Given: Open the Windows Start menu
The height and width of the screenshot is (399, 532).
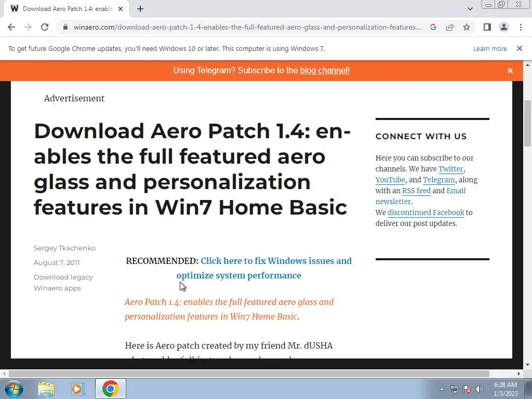Looking at the screenshot, I should tap(14, 389).
